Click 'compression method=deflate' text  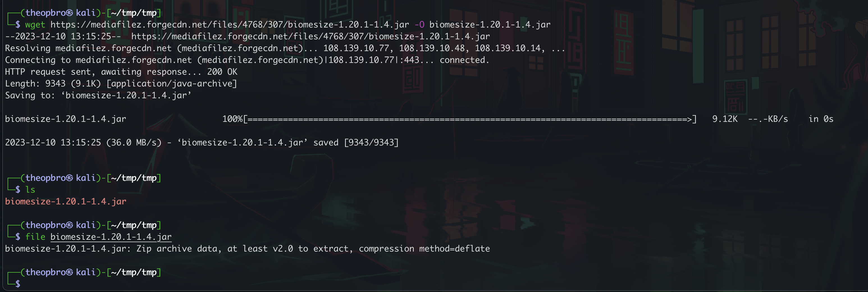tap(424, 248)
